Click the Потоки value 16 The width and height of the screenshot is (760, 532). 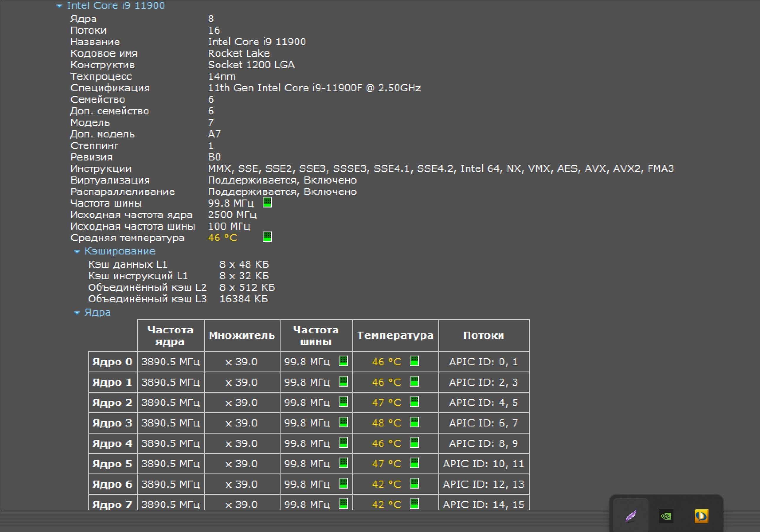(x=214, y=30)
